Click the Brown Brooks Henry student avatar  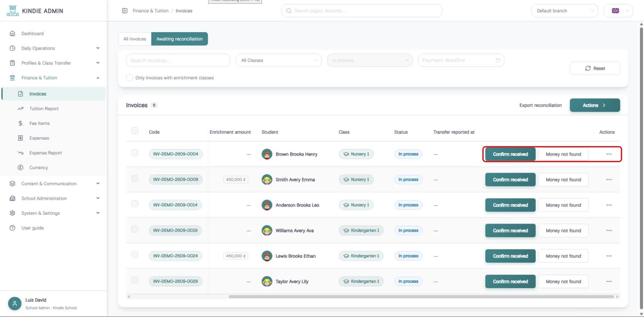[x=267, y=154]
